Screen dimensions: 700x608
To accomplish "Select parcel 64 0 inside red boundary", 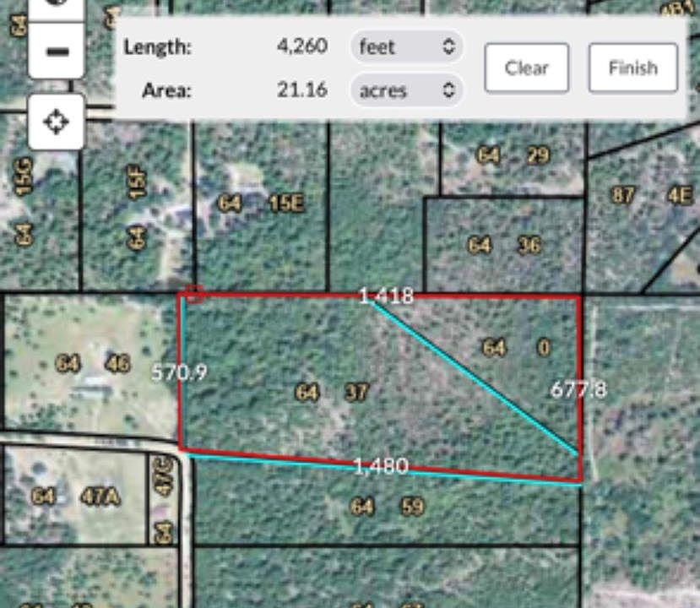I will (517, 347).
